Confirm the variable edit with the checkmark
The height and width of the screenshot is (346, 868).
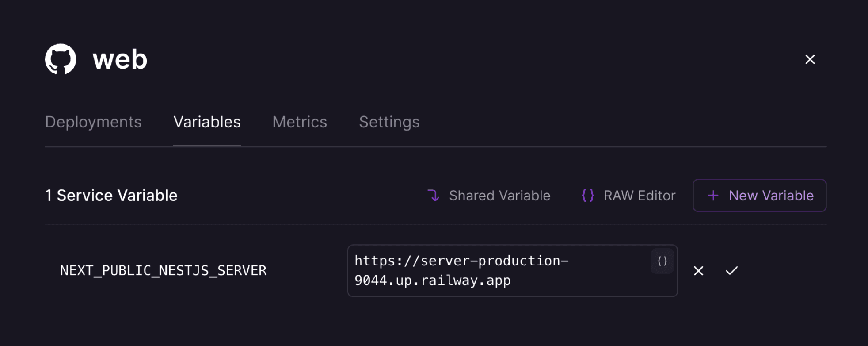731,270
